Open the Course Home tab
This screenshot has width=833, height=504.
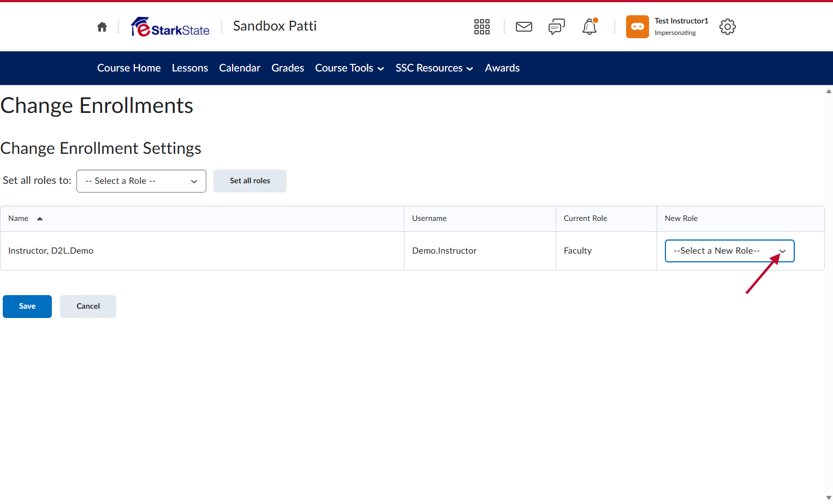129,68
